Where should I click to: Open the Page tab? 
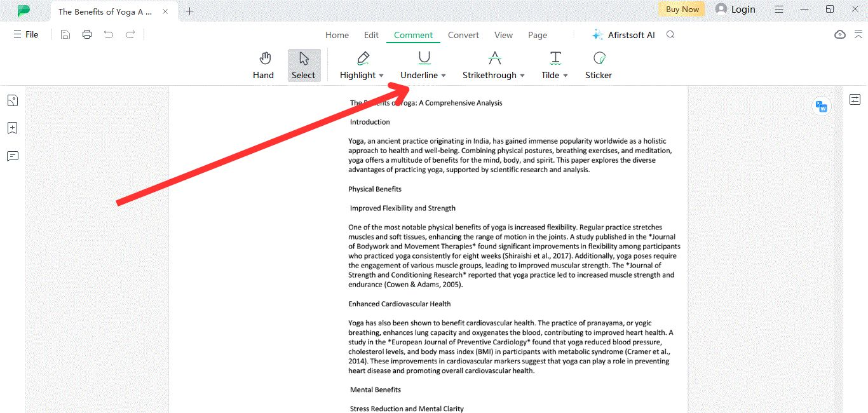[537, 35]
